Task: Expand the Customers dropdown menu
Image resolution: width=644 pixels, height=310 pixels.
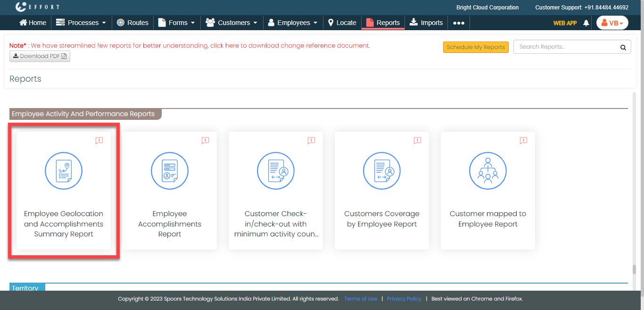Action: click(x=232, y=23)
